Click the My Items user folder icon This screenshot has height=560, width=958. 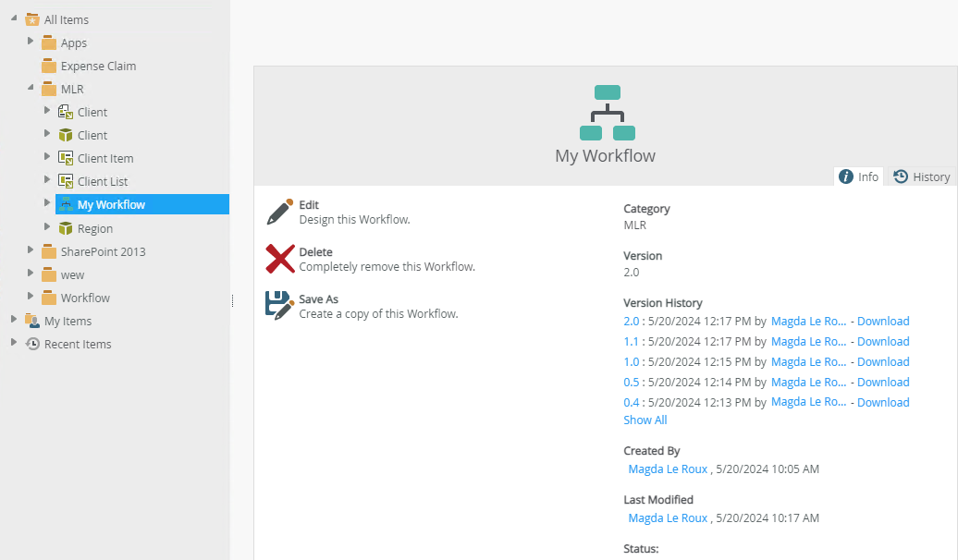click(x=32, y=321)
